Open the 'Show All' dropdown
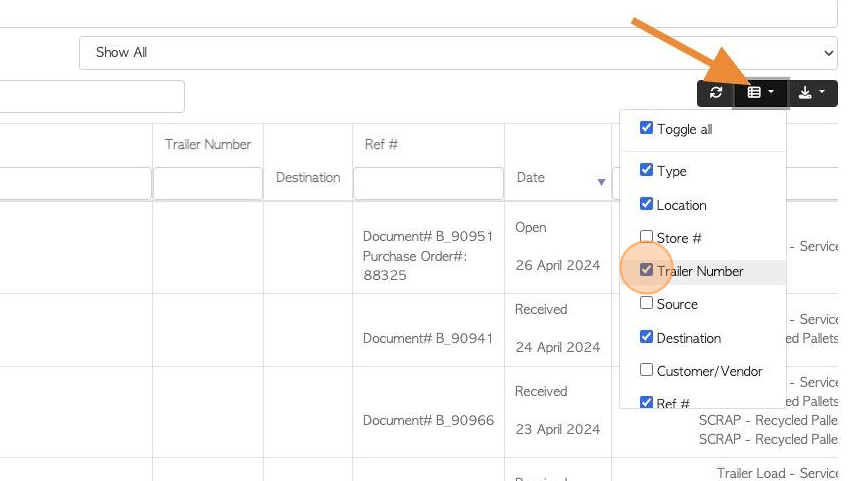This screenshot has width=860, height=481. [x=458, y=53]
